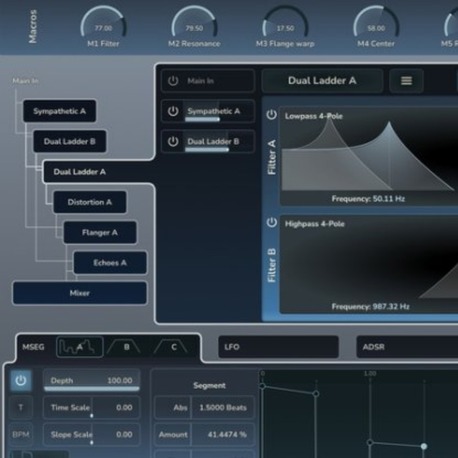Select highlighted MSEG point at bottom right
The width and height of the screenshot is (458, 458).
(x=424, y=446)
